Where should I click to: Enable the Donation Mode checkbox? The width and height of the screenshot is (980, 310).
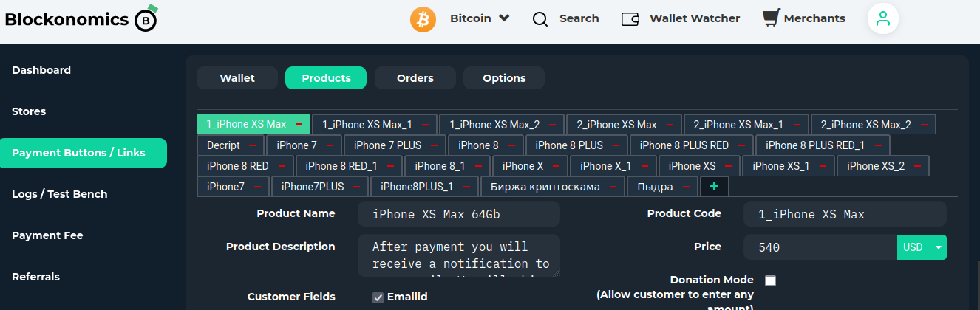point(770,280)
